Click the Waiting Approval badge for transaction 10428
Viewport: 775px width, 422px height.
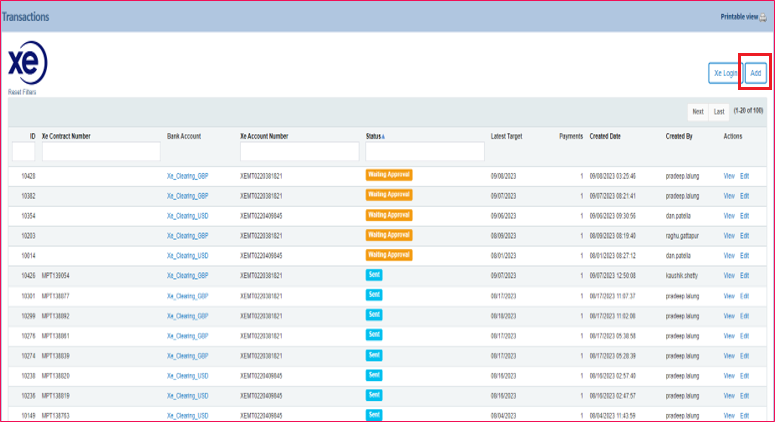click(x=389, y=174)
